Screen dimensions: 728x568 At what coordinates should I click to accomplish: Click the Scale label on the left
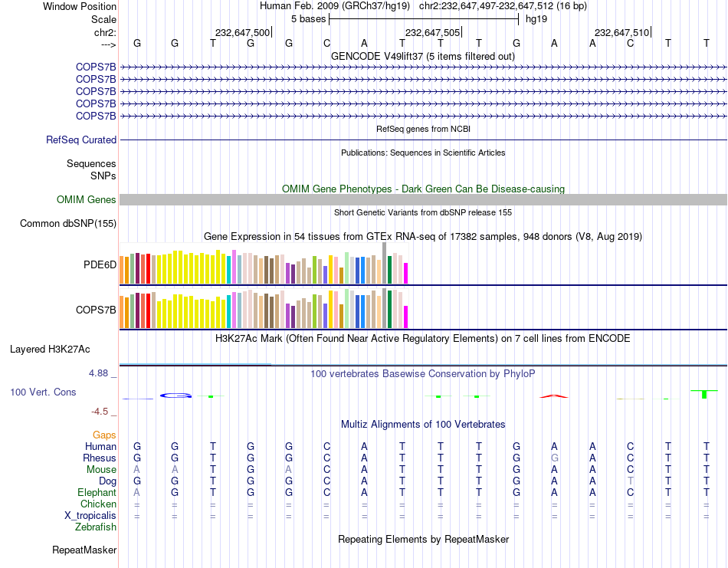tap(103, 19)
